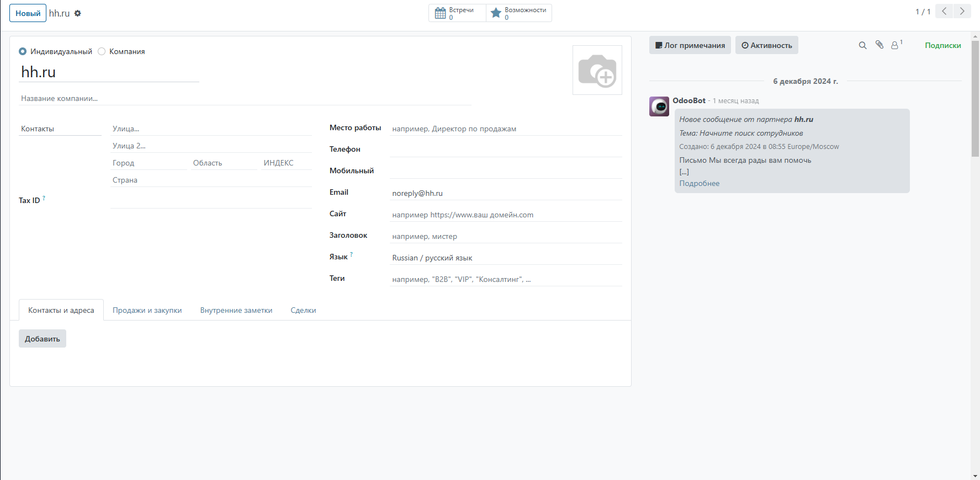
Task: Select the Компания radio option
Action: 102,51
